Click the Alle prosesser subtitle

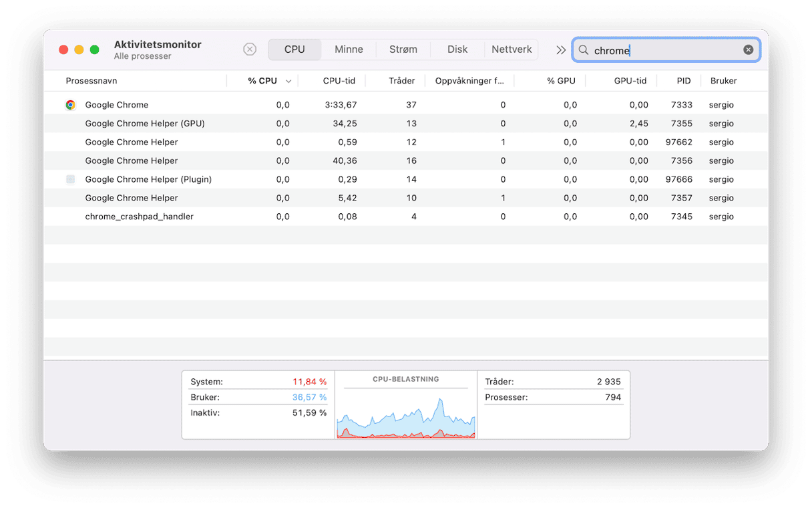click(143, 57)
